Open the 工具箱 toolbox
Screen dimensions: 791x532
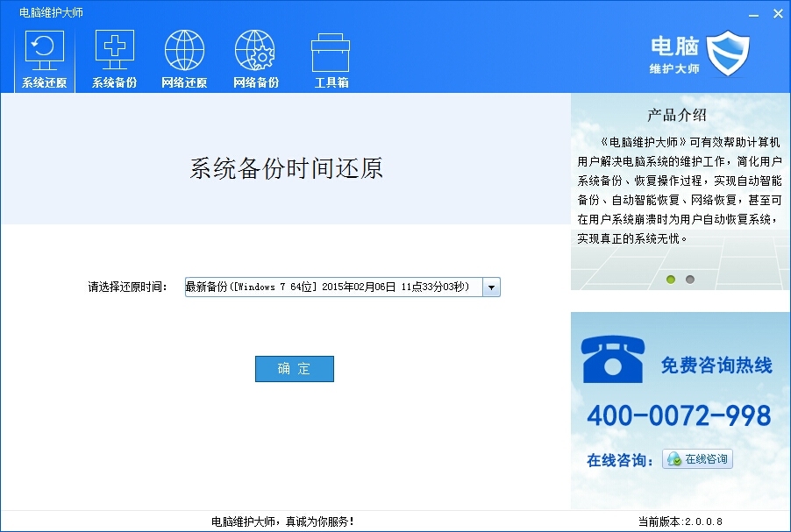tap(331, 60)
